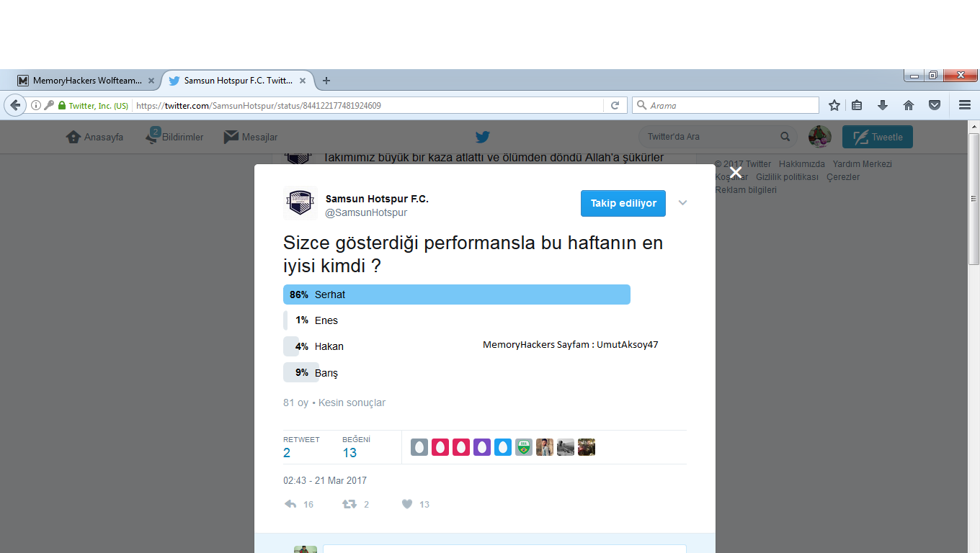Click the green crest avatar
The width and height of the screenshot is (980, 553).
pyautogui.click(x=524, y=447)
